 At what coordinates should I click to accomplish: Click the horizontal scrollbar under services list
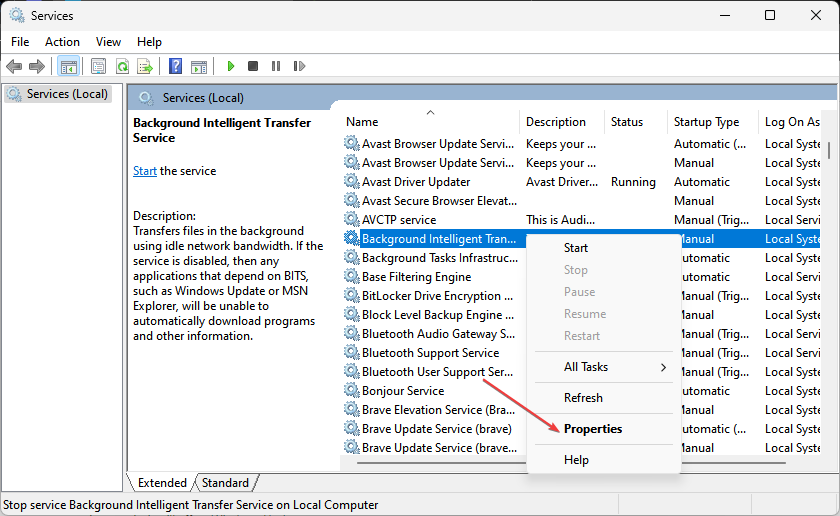tap(571, 462)
